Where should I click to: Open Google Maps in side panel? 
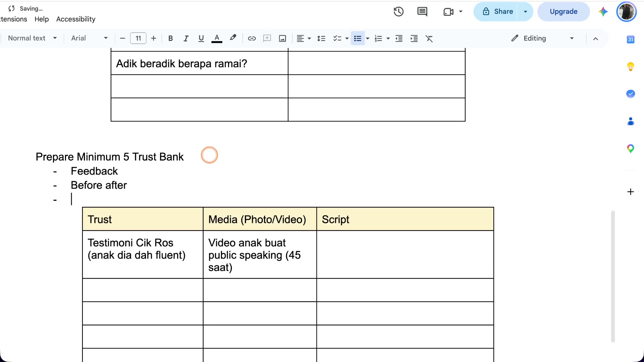point(631,148)
